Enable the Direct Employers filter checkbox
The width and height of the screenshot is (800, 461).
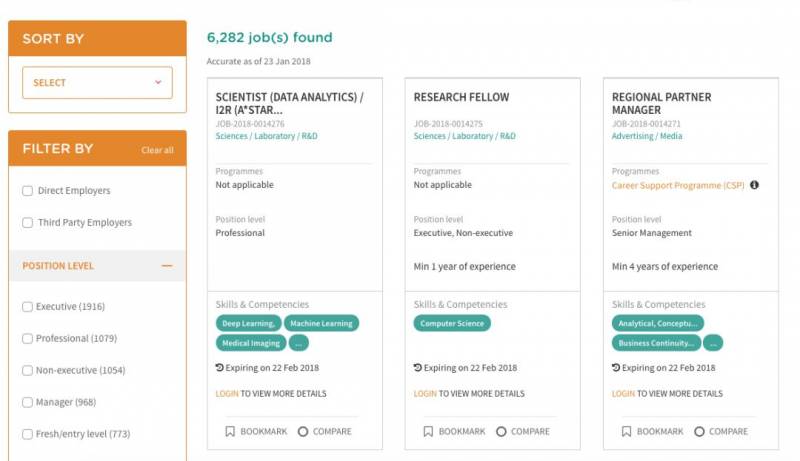[x=28, y=191]
